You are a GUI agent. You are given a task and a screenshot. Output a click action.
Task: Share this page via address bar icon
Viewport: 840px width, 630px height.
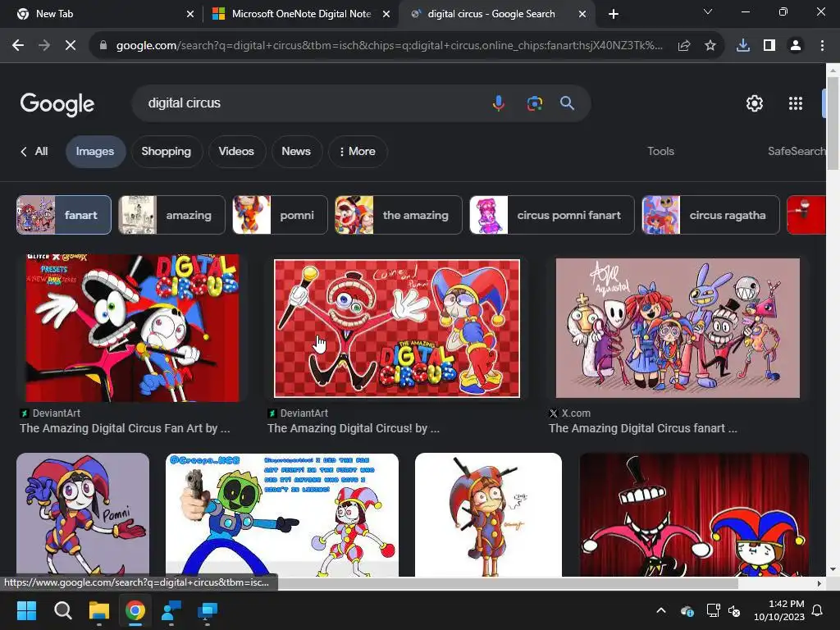coord(684,46)
